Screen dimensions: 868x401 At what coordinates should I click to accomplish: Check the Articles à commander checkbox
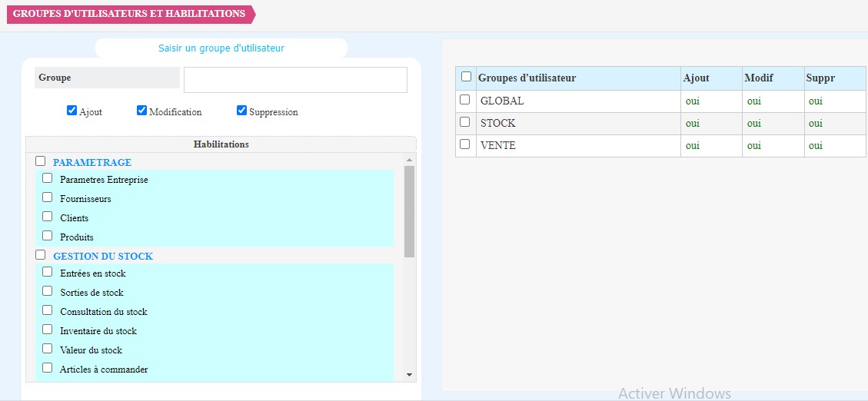(48, 368)
